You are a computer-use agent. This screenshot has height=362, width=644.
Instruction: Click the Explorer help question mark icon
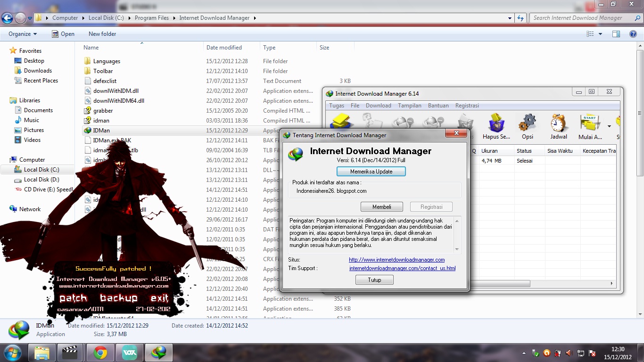(x=633, y=34)
